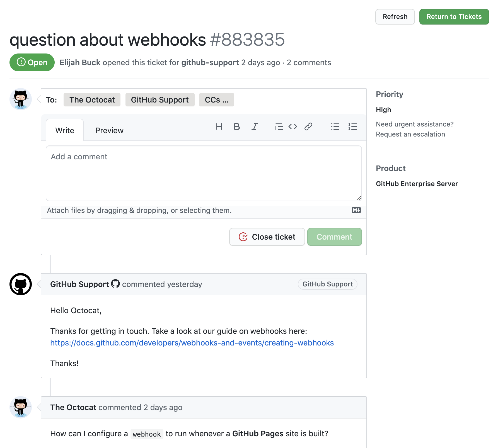The width and height of the screenshot is (493, 448).
Task: Click bold 'GitHub Pages' text in comment
Action: pyautogui.click(x=258, y=434)
